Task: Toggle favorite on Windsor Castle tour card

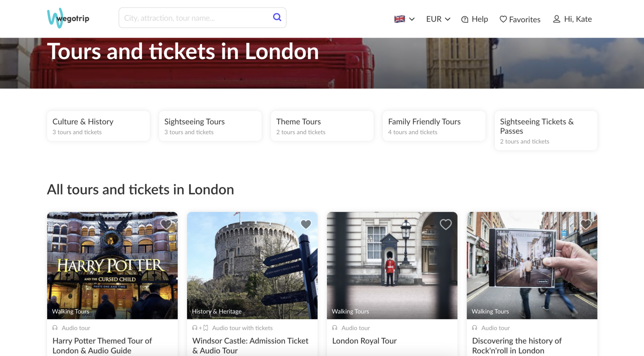Action: [306, 224]
